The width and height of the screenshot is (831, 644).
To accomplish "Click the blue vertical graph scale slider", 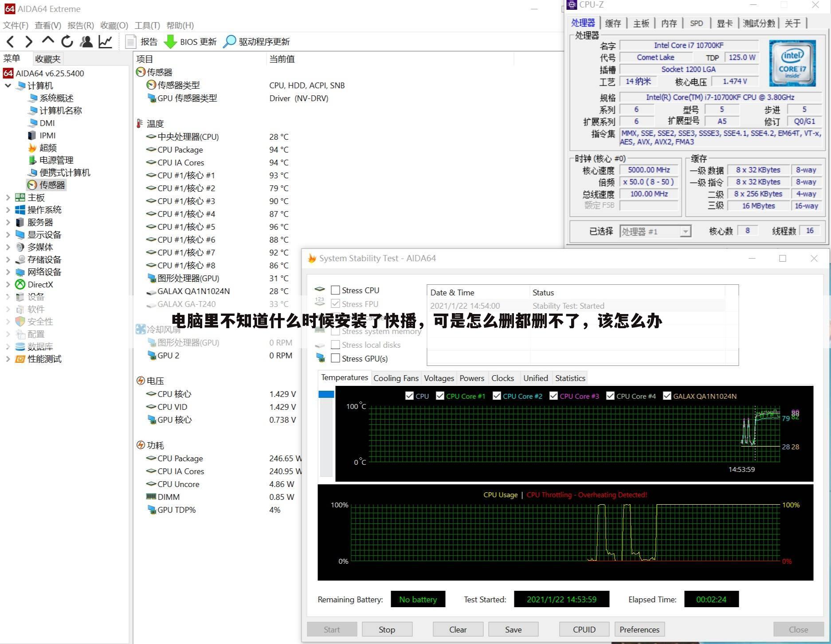I will tap(326, 394).
